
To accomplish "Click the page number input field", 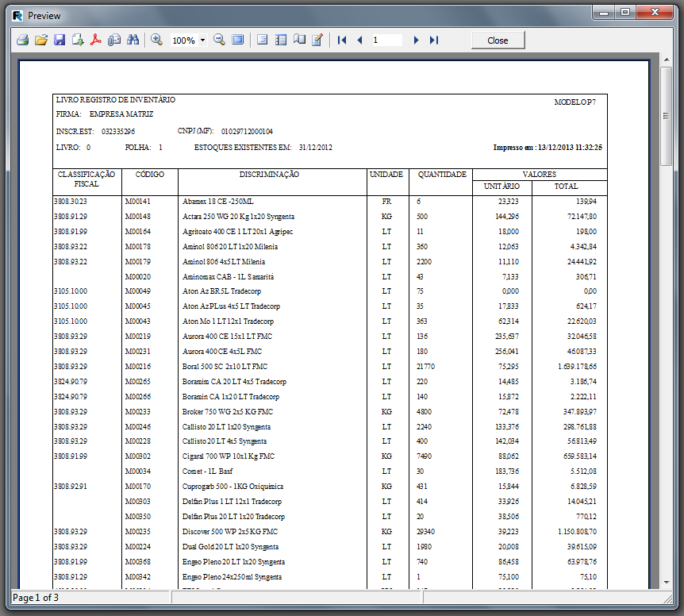I will point(386,40).
